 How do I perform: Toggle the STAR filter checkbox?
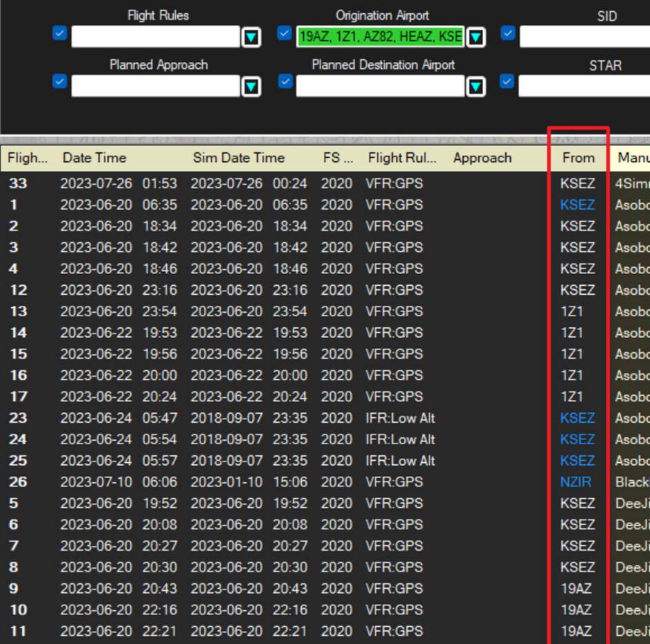(x=507, y=81)
